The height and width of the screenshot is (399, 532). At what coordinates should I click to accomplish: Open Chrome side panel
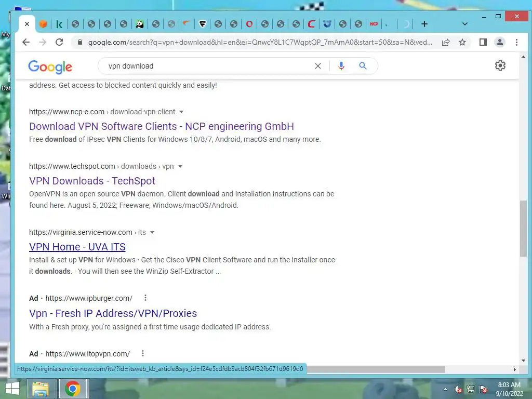tap(483, 42)
